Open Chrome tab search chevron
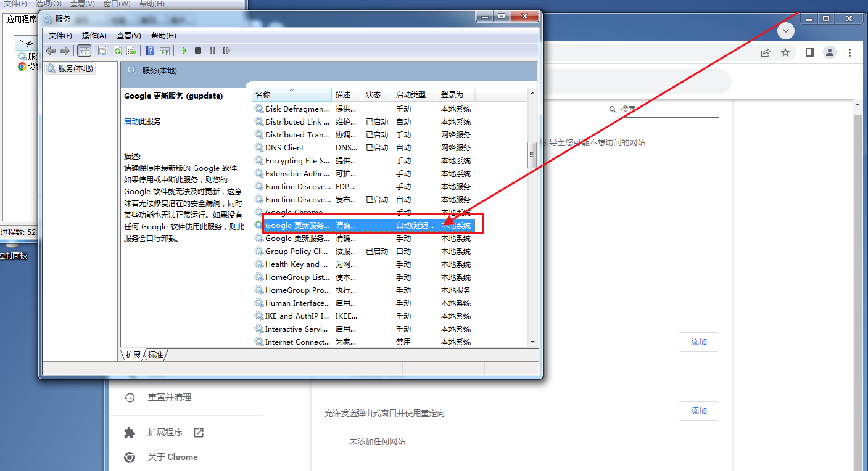This screenshot has height=471, width=868. pyautogui.click(x=785, y=30)
